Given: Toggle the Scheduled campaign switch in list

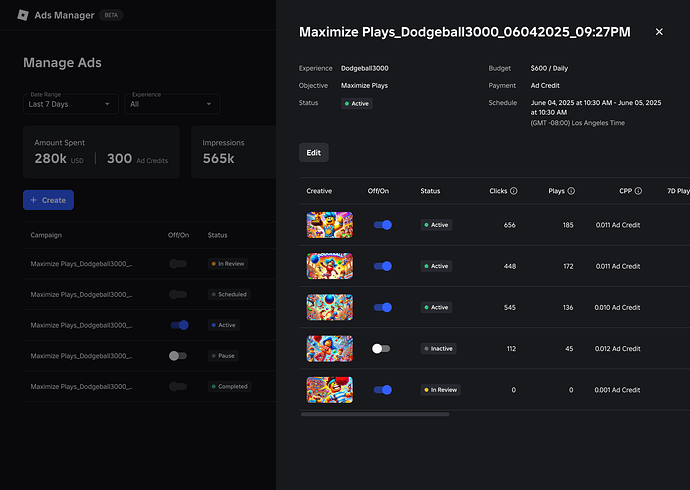Looking at the screenshot, I should coord(178,294).
